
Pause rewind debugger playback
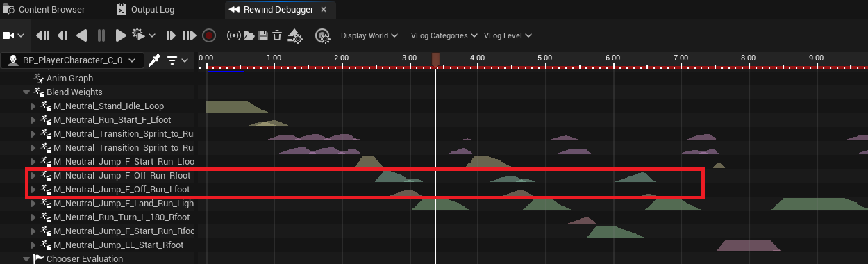pos(101,35)
